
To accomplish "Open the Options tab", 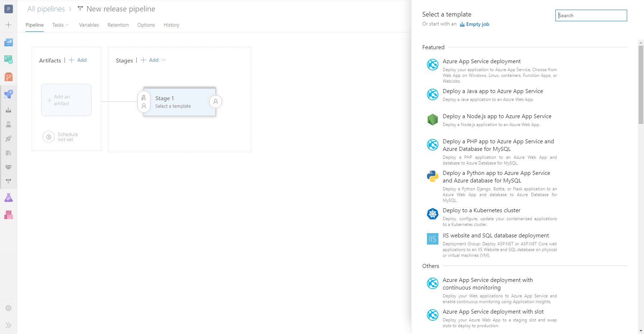I will coord(146,25).
